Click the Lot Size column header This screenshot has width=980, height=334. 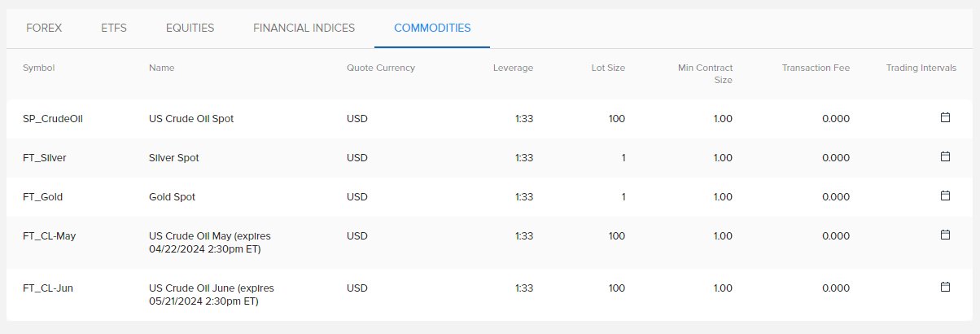click(x=608, y=68)
